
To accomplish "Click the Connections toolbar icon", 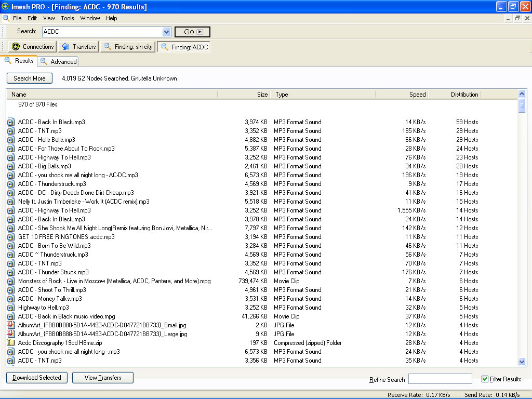I will tap(16, 47).
